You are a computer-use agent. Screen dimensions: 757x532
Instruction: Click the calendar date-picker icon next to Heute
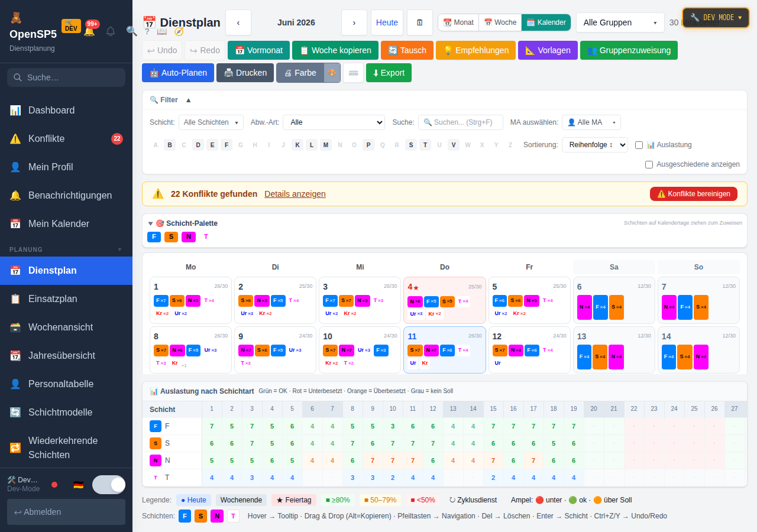point(420,22)
